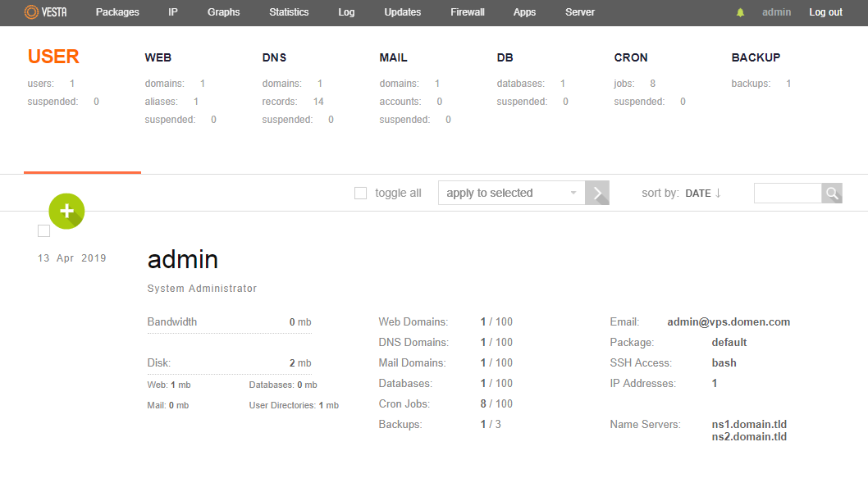Open the Packages menu

pos(117,12)
